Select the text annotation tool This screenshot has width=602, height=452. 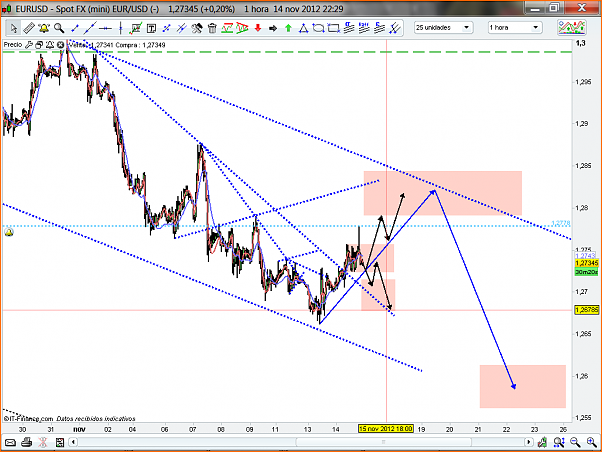tap(152, 28)
